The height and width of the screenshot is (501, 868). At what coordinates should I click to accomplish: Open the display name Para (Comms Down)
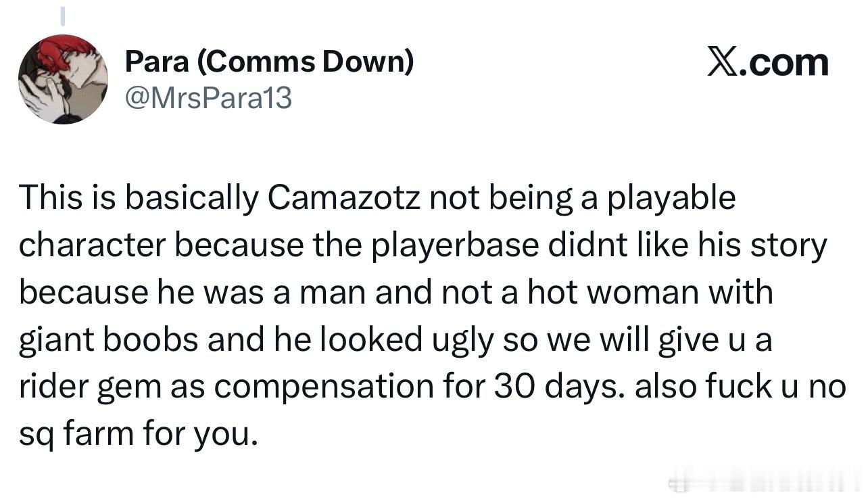coord(269,62)
